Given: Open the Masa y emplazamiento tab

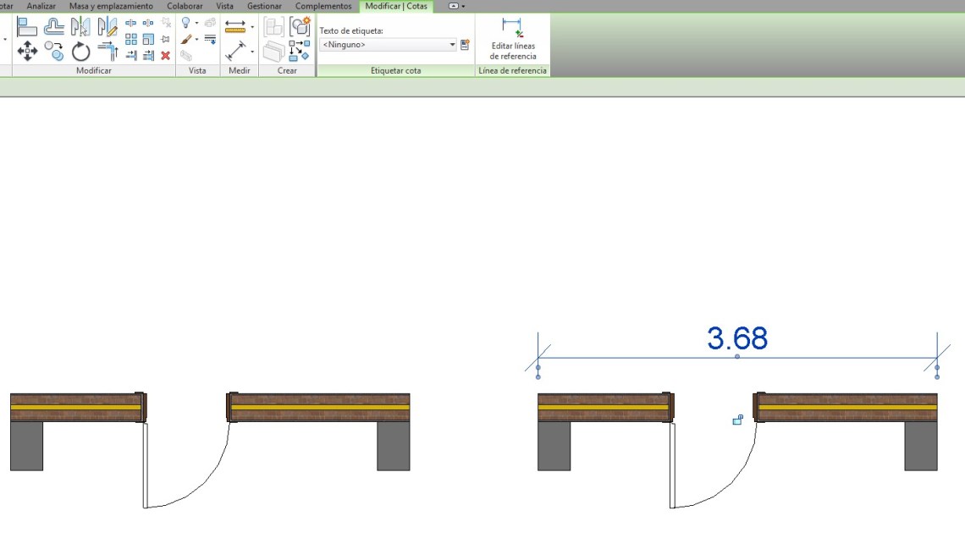Looking at the screenshot, I should tap(111, 6).
